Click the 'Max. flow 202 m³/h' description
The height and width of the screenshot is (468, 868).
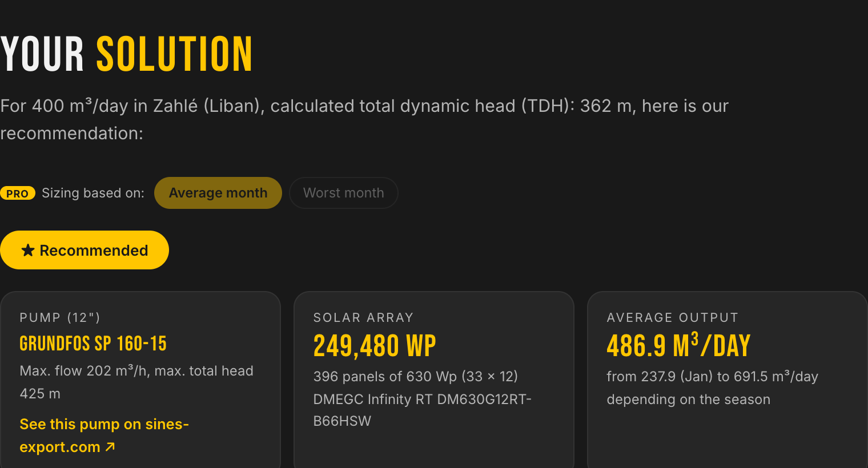pos(136,382)
